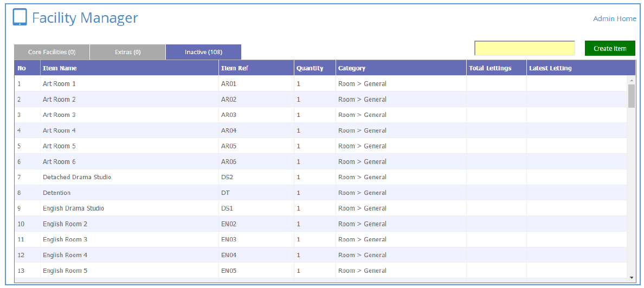Select the Art Room 6 item name
Screen dimensions: 644x288
tap(59, 162)
